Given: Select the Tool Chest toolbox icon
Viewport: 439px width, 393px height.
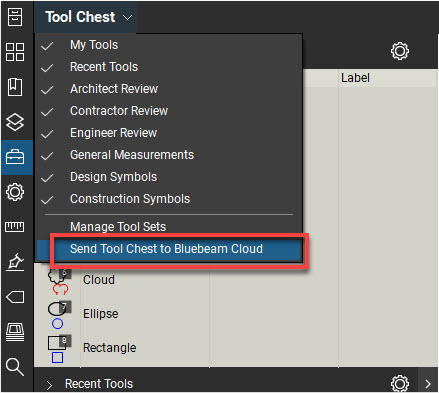Looking at the screenshot, I should click(15, 157).
